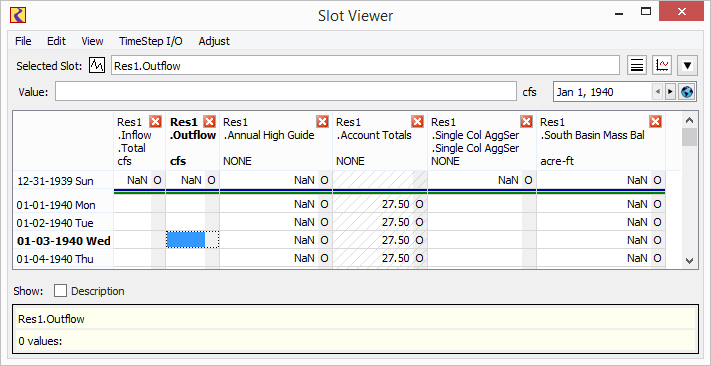Open the File menu
711x366 pixels.
tap(23, 41)
